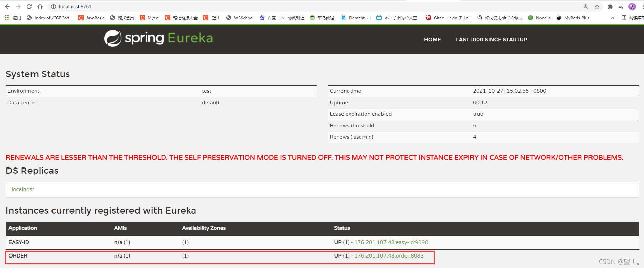Click the Spring Eureka logo

(159, 38)
